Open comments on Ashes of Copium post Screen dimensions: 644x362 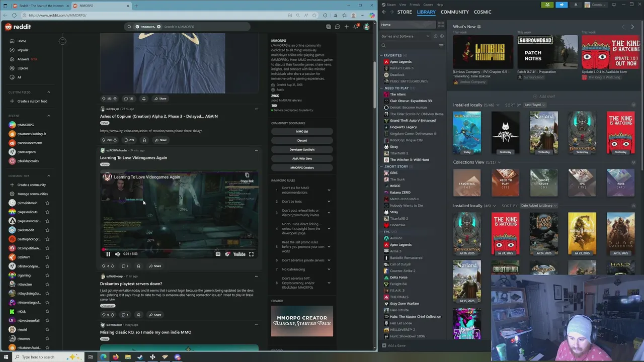tap(129, 140)
